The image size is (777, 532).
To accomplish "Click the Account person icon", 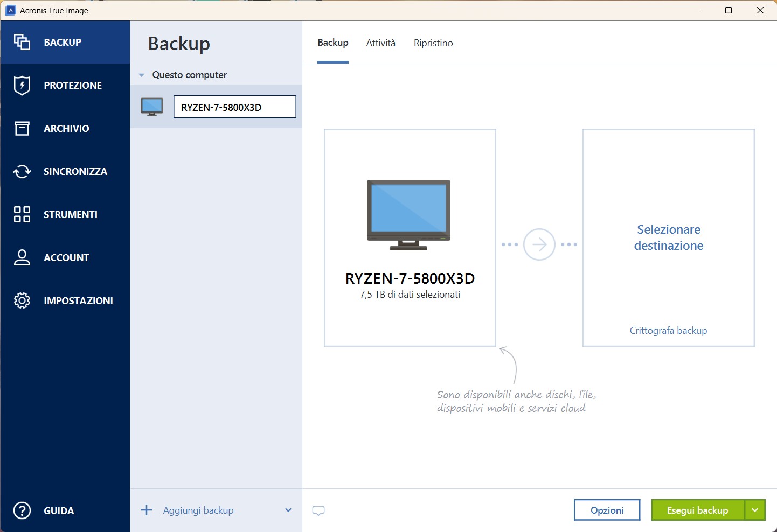I will point(22,257).
